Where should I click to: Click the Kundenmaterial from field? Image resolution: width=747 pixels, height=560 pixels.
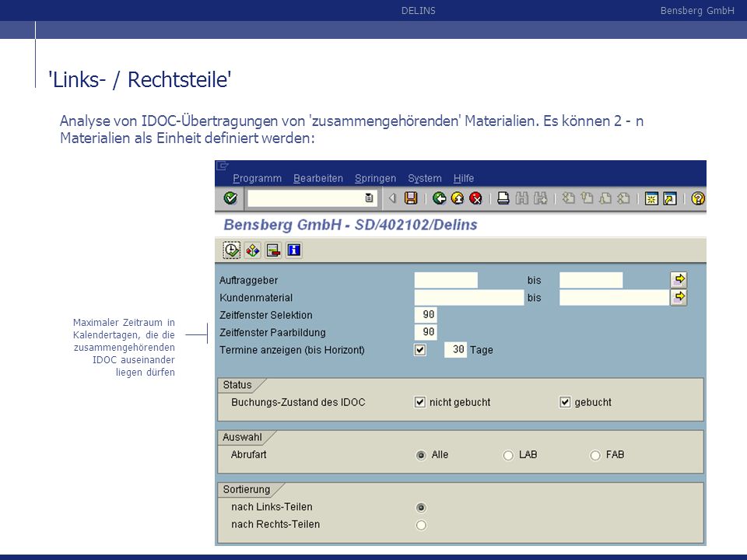click(469, 298)
